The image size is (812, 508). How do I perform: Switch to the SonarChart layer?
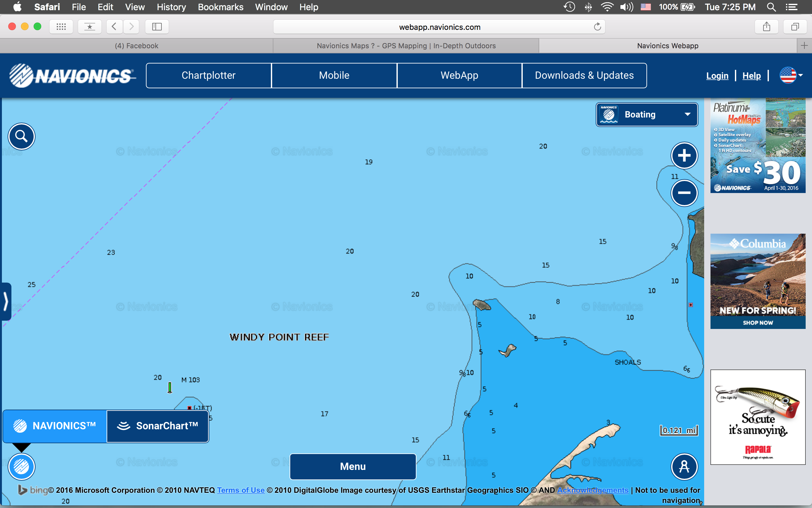pyautogui.click(x=158, y=426)
